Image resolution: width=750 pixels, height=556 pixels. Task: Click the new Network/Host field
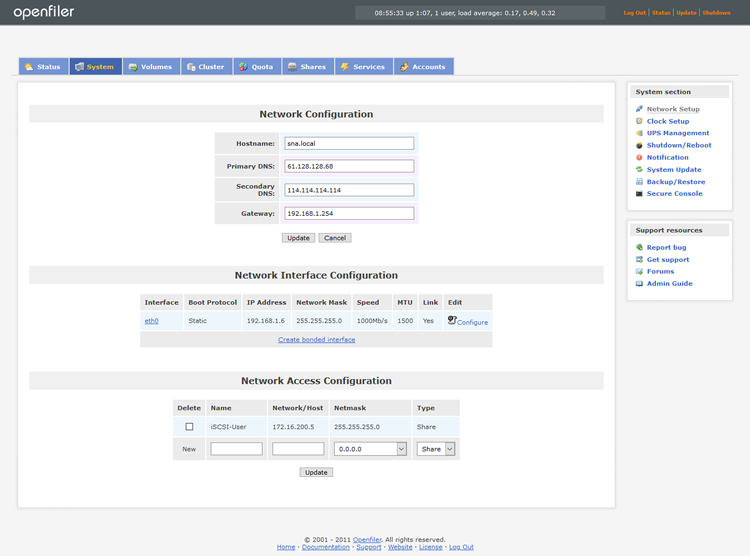pos(298,449)
